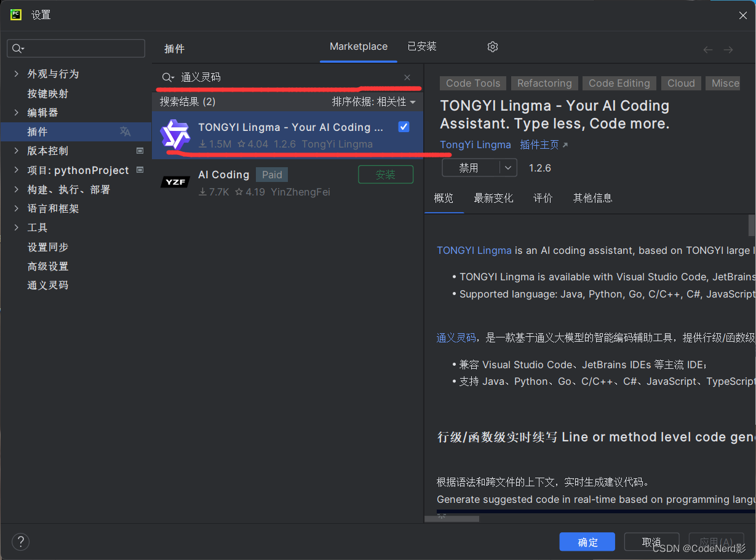
Task: Open the 概览 tab
Action: tap(444, 198)
